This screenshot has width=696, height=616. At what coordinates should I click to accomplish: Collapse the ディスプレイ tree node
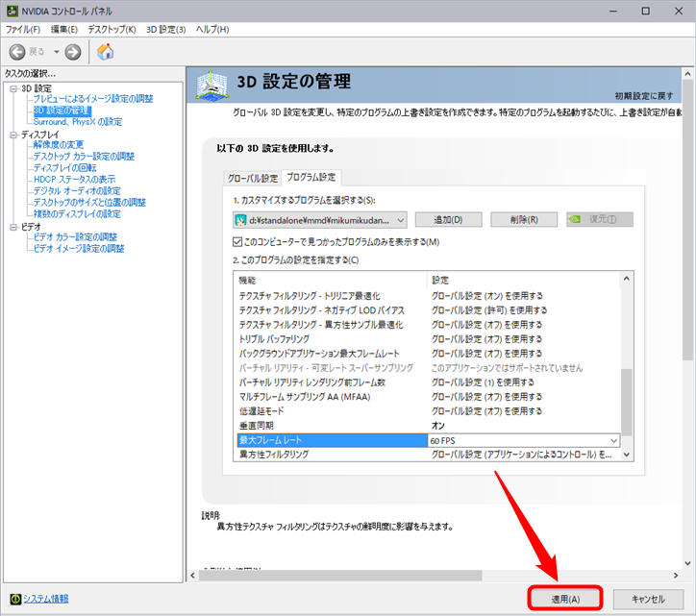click(13, 135)
